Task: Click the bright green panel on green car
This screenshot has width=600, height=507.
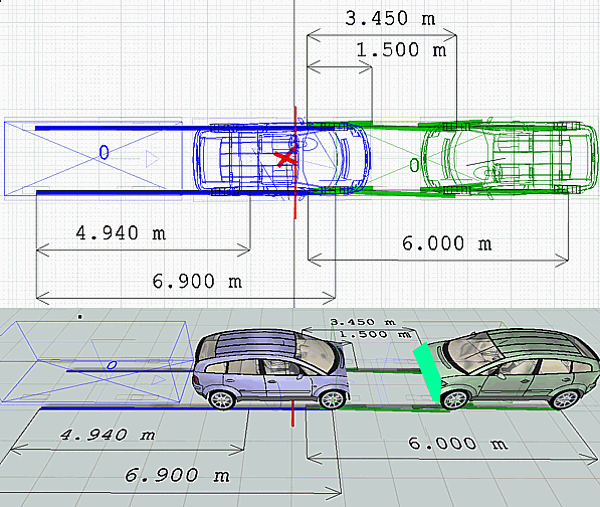Action: 427,373
